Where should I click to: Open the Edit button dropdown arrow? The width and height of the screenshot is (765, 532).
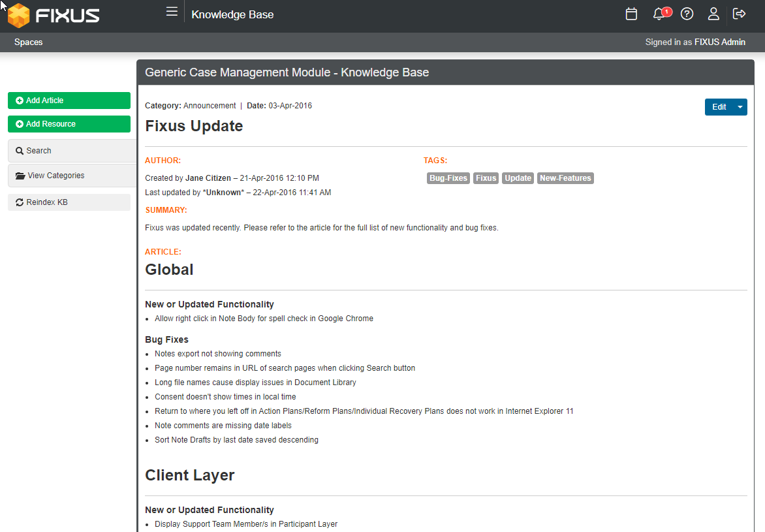(x=740, y=106)
